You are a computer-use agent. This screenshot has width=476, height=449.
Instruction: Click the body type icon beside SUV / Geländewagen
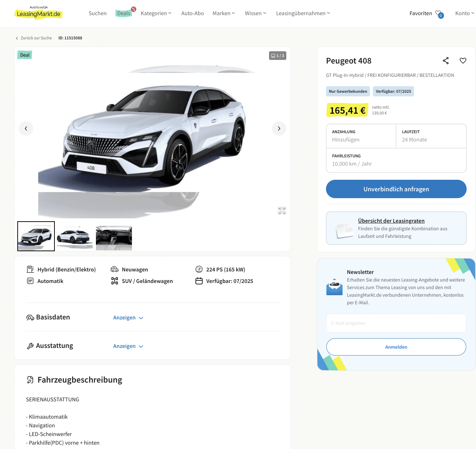pyautogui.click(x=115, y=281)
